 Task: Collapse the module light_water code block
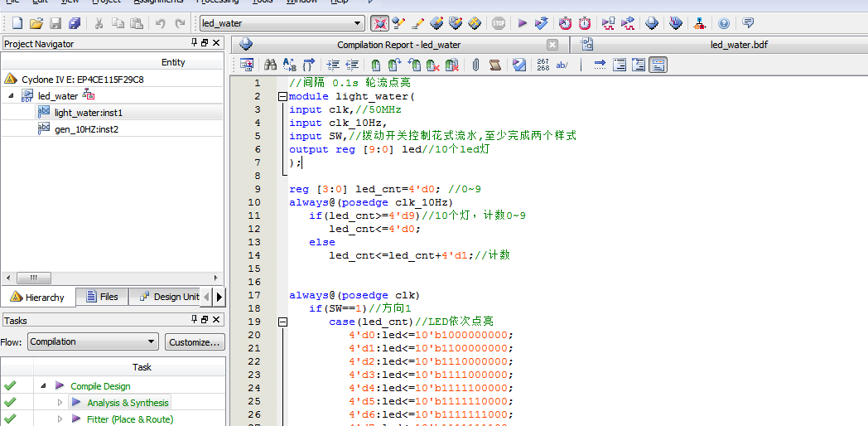pyautogui.click(x=282, y=97)
